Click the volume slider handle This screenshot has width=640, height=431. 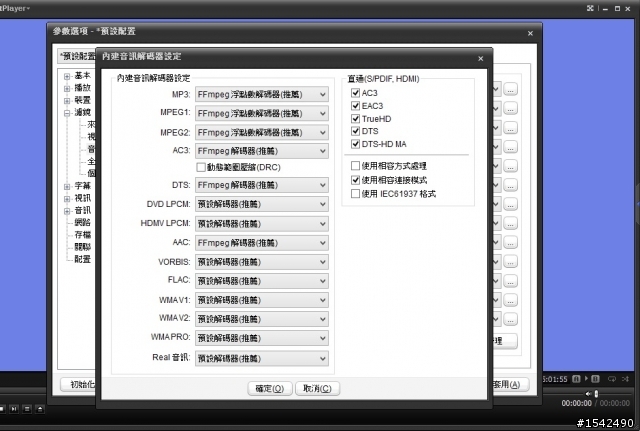pyautogui.click(x=596, y=393)
